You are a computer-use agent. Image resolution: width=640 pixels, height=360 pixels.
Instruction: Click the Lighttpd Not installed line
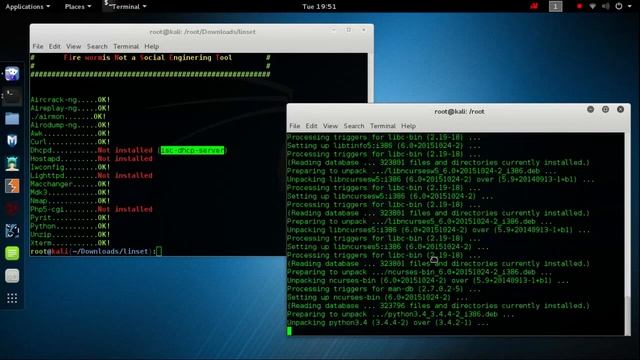point(91,176)
